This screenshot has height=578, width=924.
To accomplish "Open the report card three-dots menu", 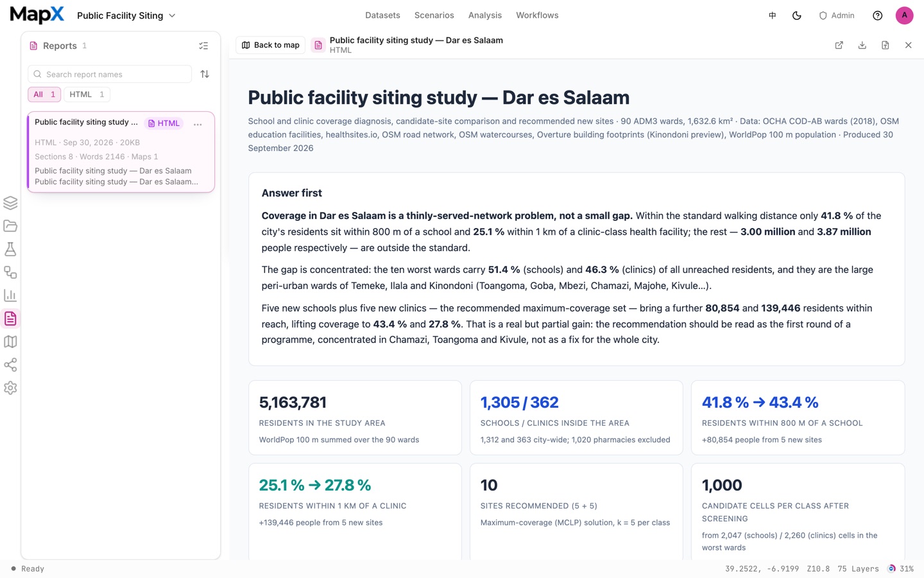I will coord(198,124).
